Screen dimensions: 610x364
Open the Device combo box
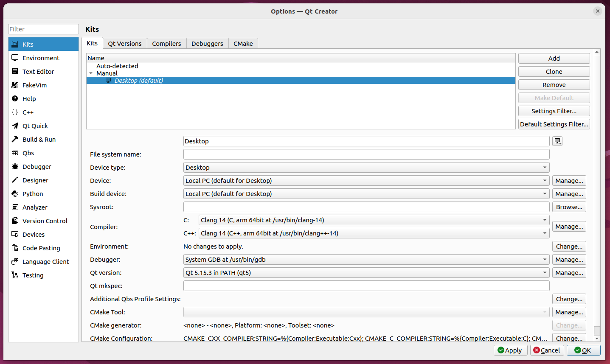[x=366, y=181]
